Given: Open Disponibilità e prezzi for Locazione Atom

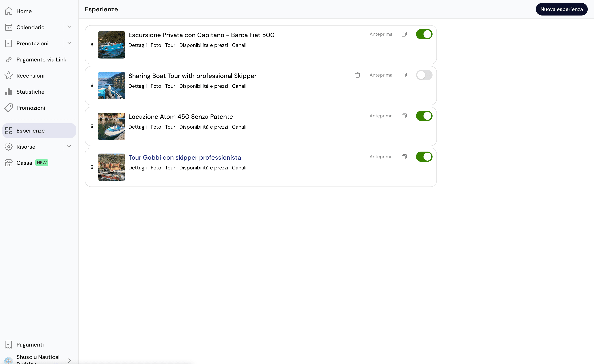Looking at the screenshot, I should point(203,127).
